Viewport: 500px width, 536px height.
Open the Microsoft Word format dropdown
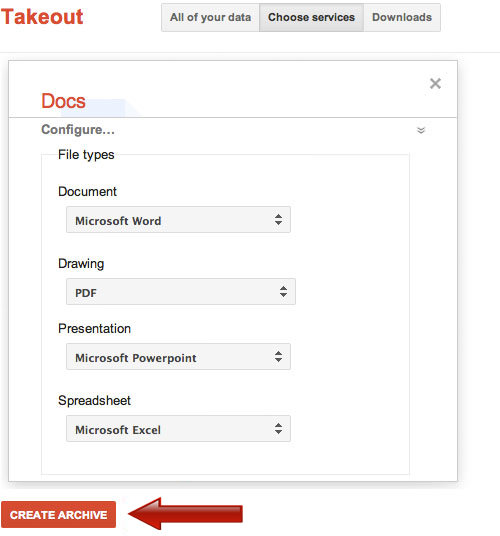click(x=178, y=219)
